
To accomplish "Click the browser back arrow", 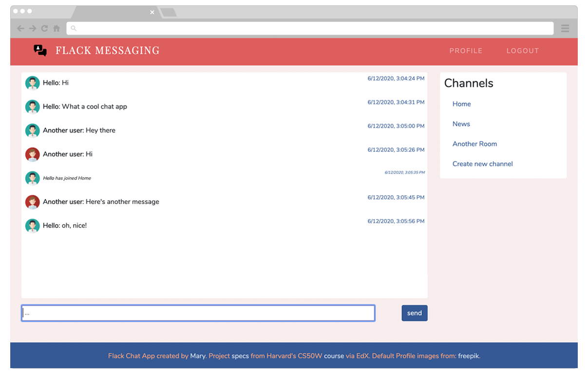I will (20, 29).
